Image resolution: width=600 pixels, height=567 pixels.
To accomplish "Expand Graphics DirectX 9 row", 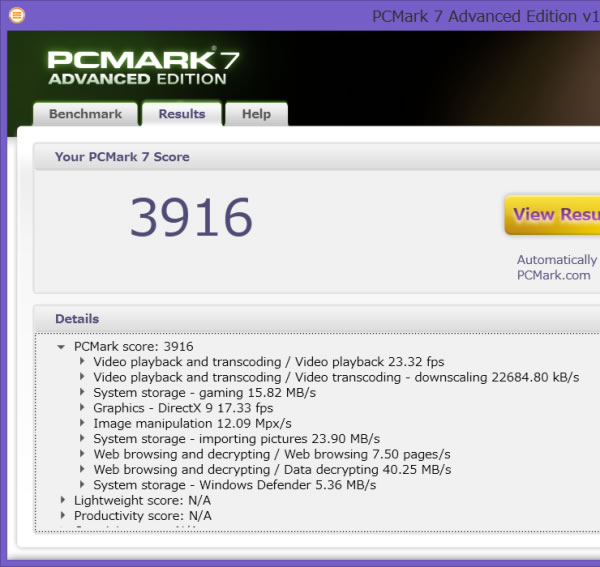I will pyautogui.click(x=82, y=407).
